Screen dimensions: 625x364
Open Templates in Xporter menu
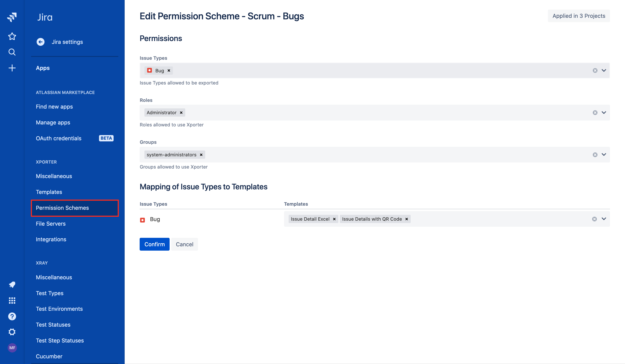[49, 192]
